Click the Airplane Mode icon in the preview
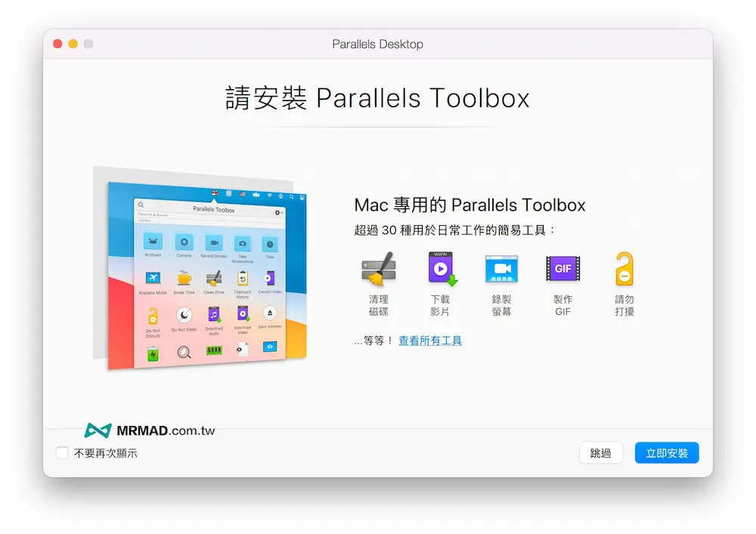The image size is (756, 534). coord(153,278)
